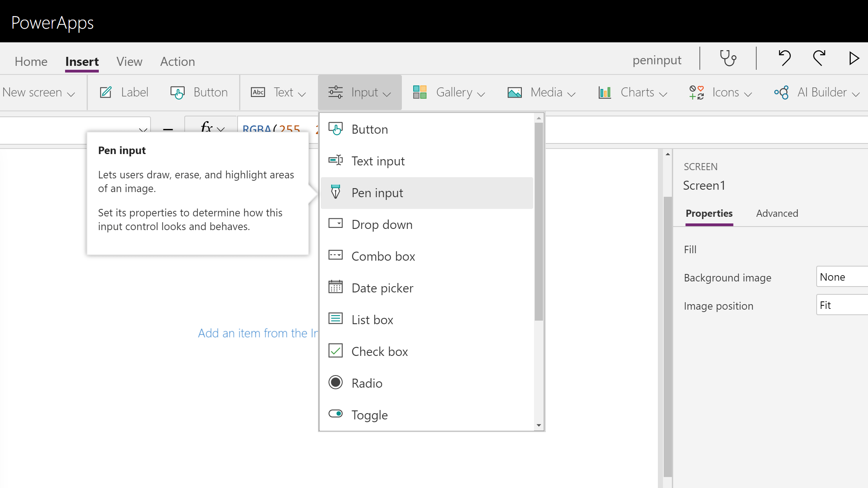
Task: Switch to the Advanced tab
Action: [x=777, y=213]
